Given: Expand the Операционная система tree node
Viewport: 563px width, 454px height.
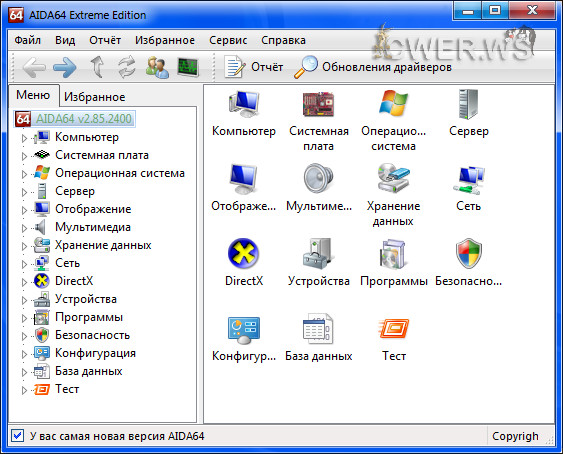Looking at the screenshot, I should coord(24,174).
